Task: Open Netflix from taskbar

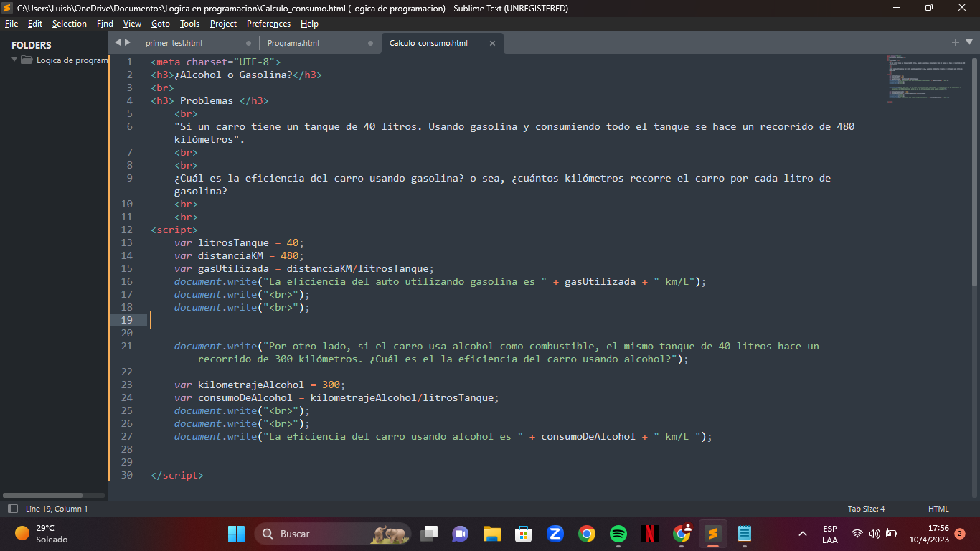Action: coord(650,534)
